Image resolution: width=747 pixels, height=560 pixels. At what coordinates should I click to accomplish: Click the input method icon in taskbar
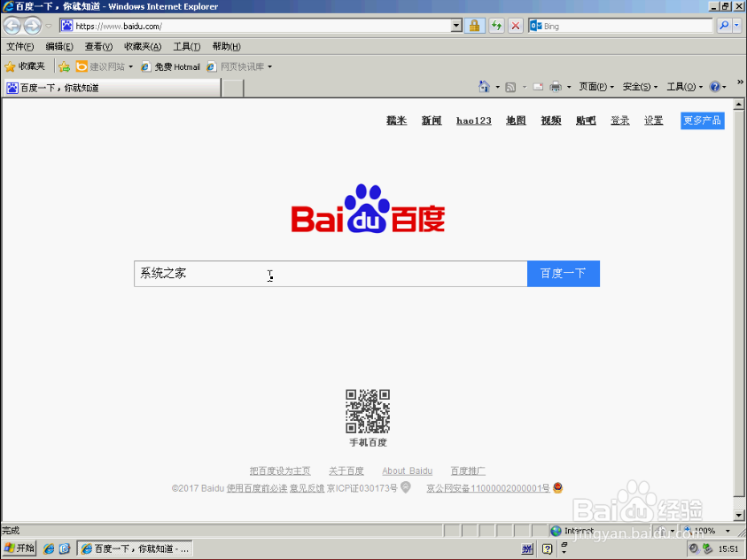tap(527, 549)
